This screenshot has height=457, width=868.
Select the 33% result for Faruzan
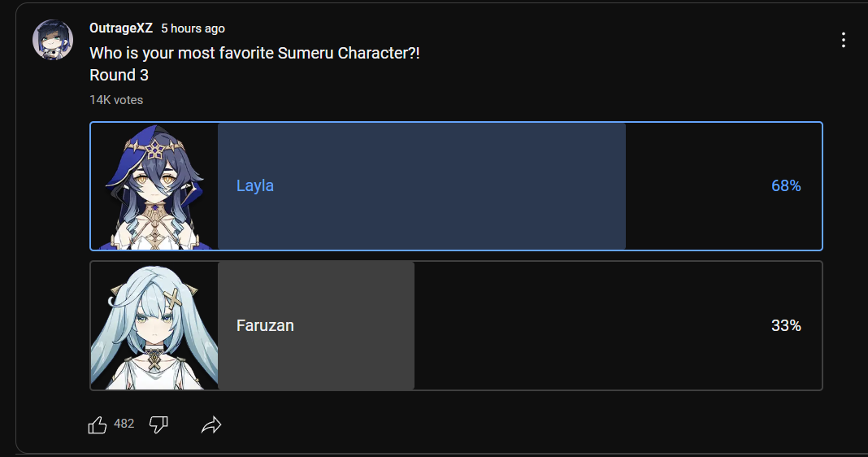point(786,325)
